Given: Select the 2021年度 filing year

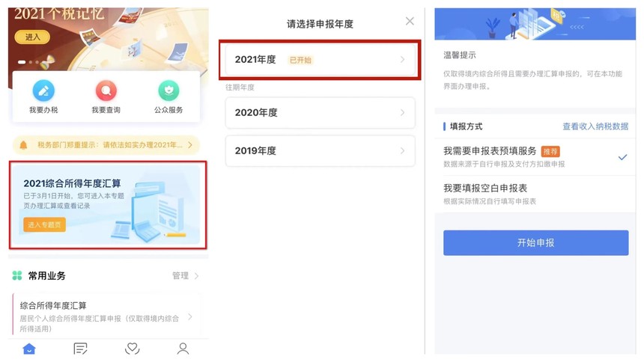Looking at the screenshot, I should point(320,60).
